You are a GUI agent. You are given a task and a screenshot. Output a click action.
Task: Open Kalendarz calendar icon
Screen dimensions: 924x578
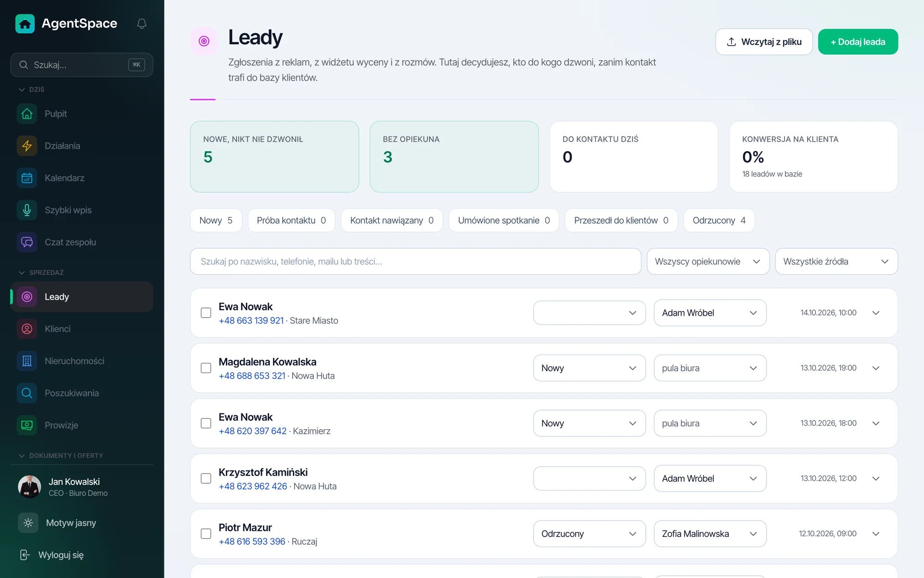27,178
